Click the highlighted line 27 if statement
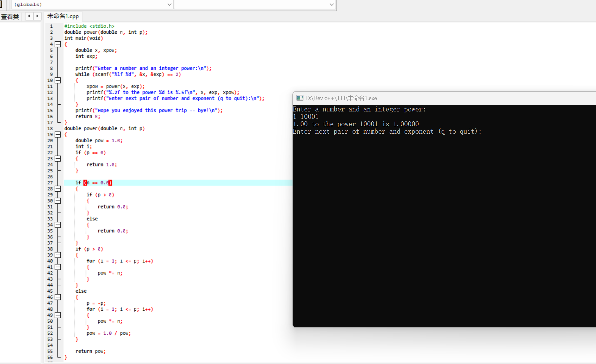Image resolution: width=596 pixels, height=364 pixels. tap(94, 183)
